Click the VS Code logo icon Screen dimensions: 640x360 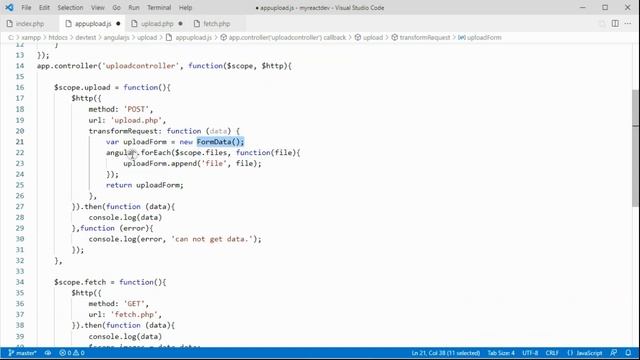9,7
